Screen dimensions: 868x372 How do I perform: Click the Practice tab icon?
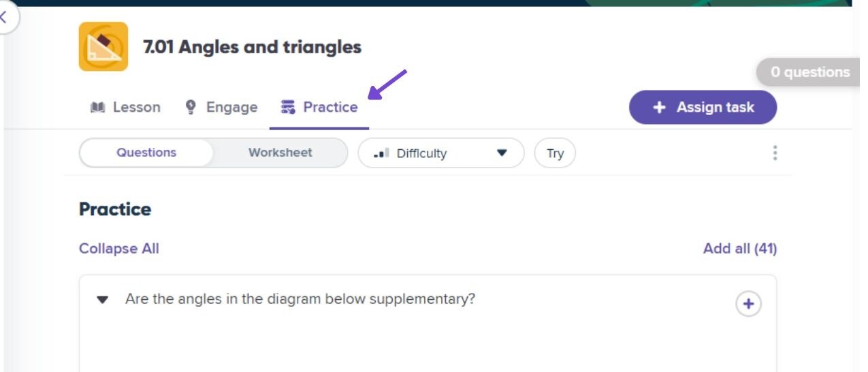(288, 107)
